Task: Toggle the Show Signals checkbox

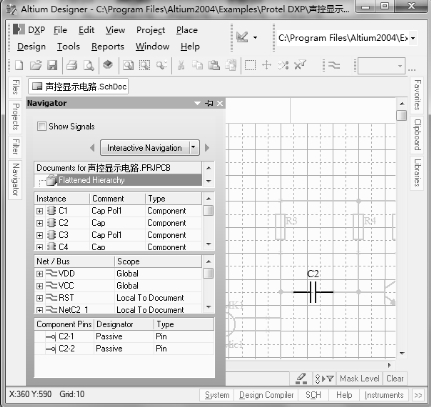Action: [x=42, y=126]
